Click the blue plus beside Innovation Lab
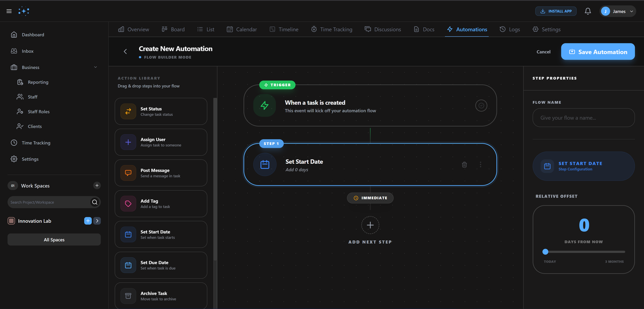644x309 pixels. 88,221
